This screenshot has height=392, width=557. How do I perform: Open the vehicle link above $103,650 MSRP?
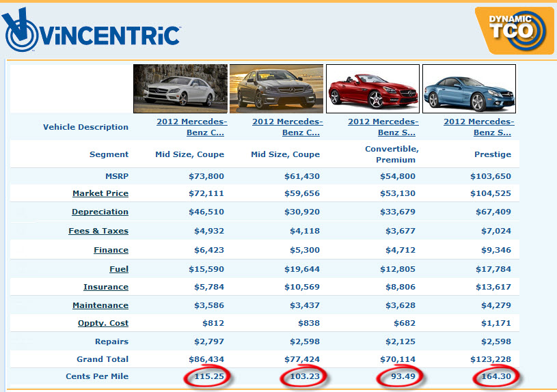tap(479, 127)
